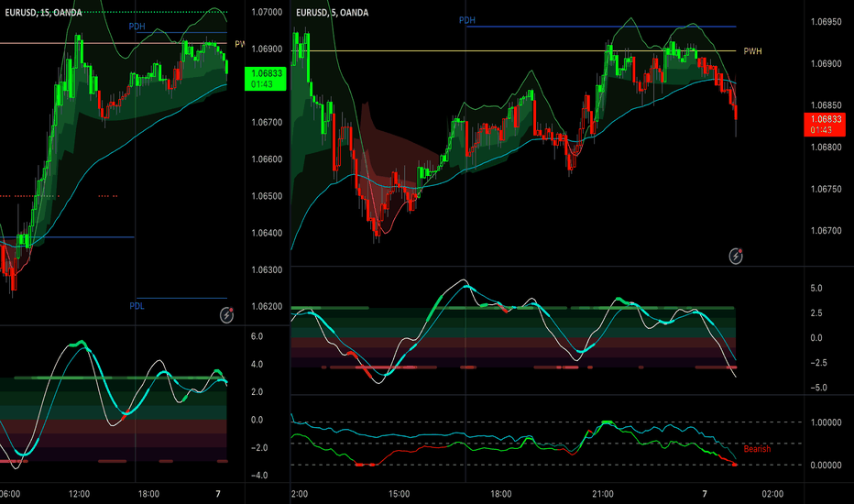Click the 1.06300 price axis value
This screenshot has height=504, width=854.
[x=267, y=269]
